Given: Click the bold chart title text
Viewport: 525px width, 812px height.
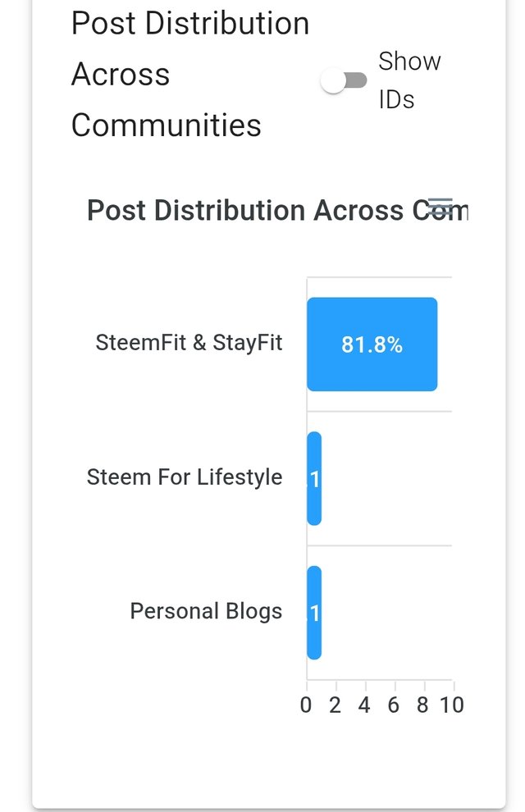Looking at the screenshot, I should point(277,211).
